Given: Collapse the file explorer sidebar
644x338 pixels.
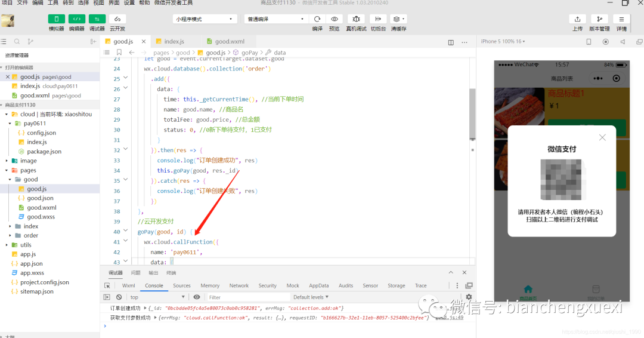Looking at the screenshot, I should tap(93, 42).
